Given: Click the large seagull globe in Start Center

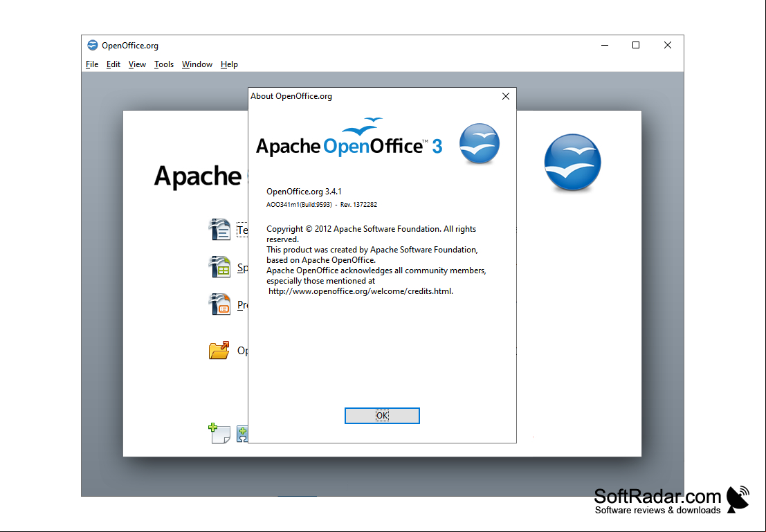Looking at the screenshot, I should [x=572, y=162].
